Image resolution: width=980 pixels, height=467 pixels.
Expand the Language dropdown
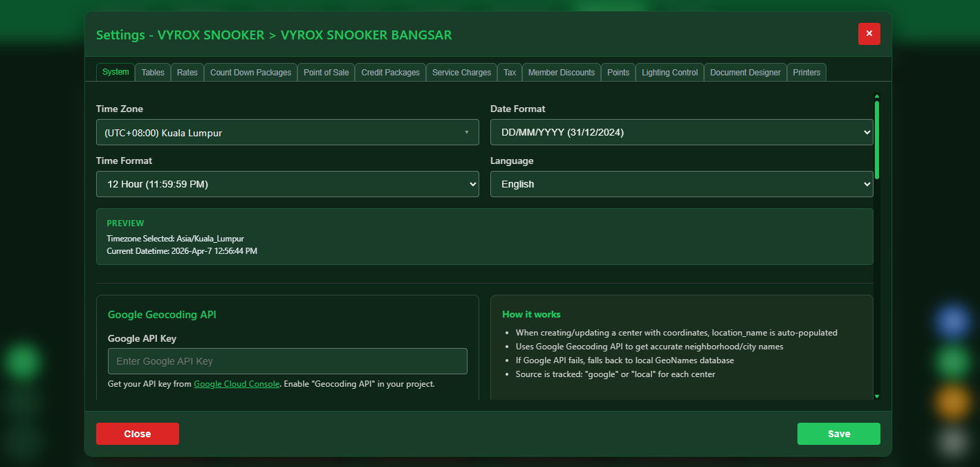click(681, 184)
